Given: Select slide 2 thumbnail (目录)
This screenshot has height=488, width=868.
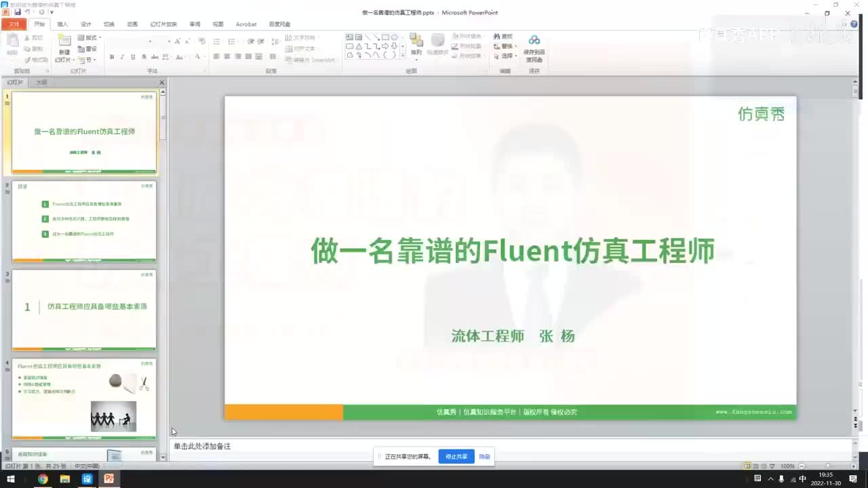Looking at the screenshot, I should coord(84,221).
